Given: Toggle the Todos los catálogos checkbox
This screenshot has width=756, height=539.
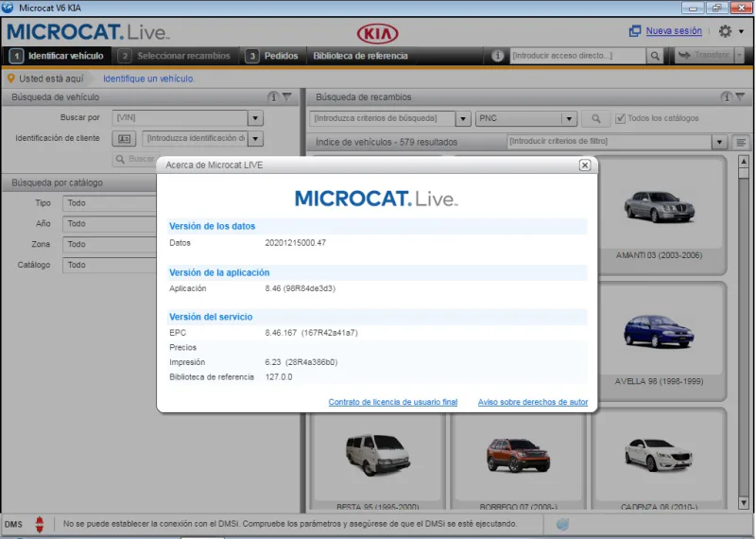Looking at the screenshot, I should point(620,118).
